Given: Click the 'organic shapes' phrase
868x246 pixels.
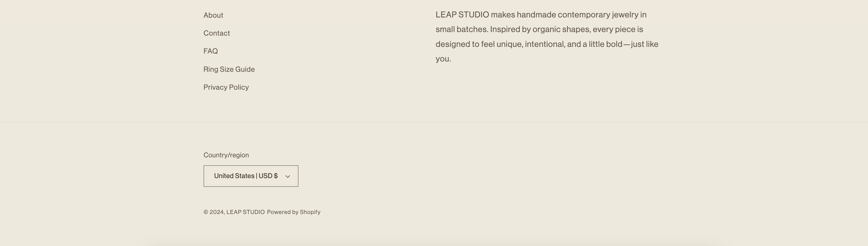Looking at the screenshot, I should (x=561, y=29).
